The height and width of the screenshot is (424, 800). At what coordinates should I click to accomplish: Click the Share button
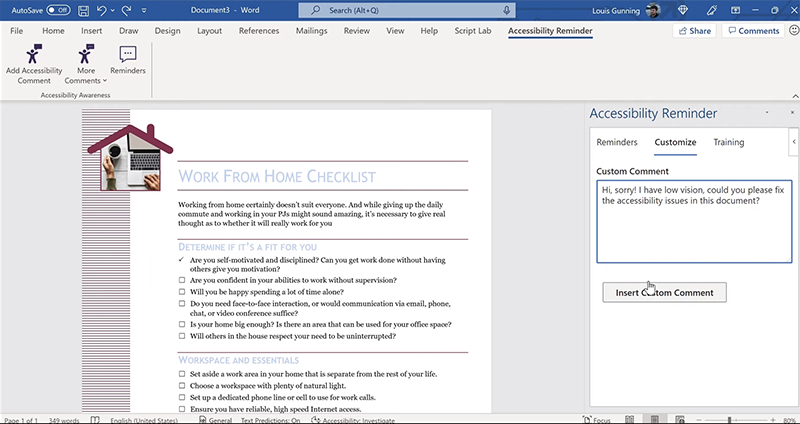pos(694,31)
